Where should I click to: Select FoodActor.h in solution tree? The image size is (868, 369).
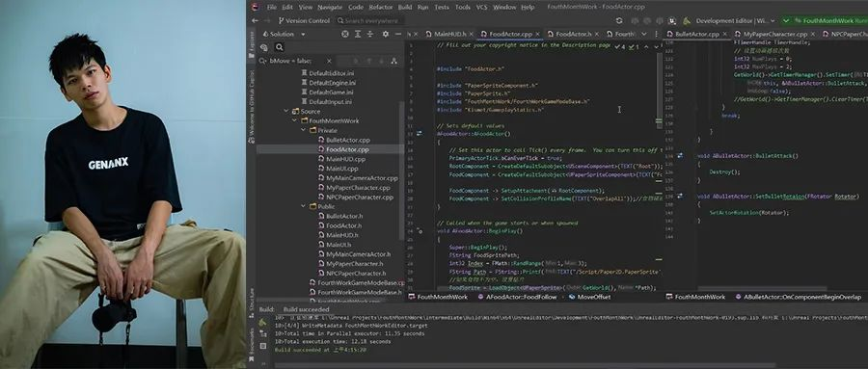pyautogui.click(x=339, y=225)
